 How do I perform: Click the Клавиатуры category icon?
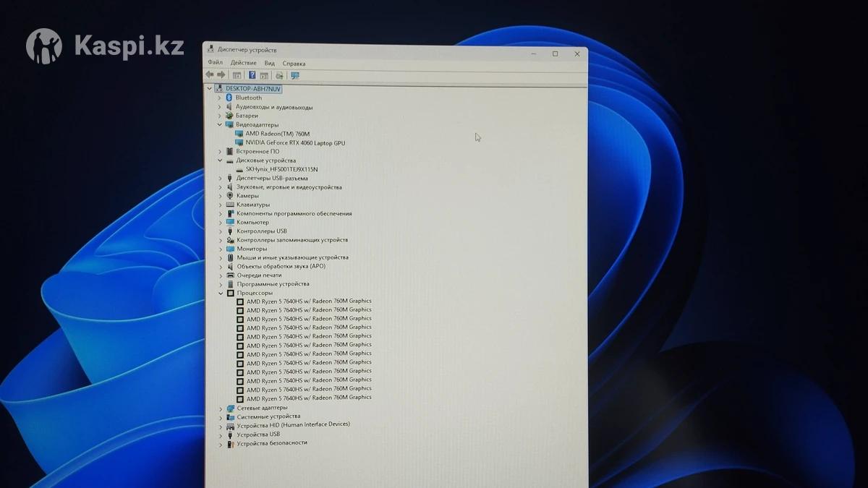[230, 205]
